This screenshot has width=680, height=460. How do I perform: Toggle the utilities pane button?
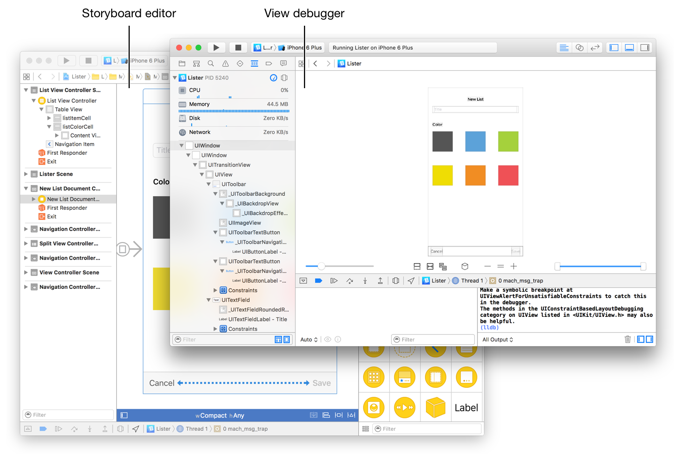point(645,48)
